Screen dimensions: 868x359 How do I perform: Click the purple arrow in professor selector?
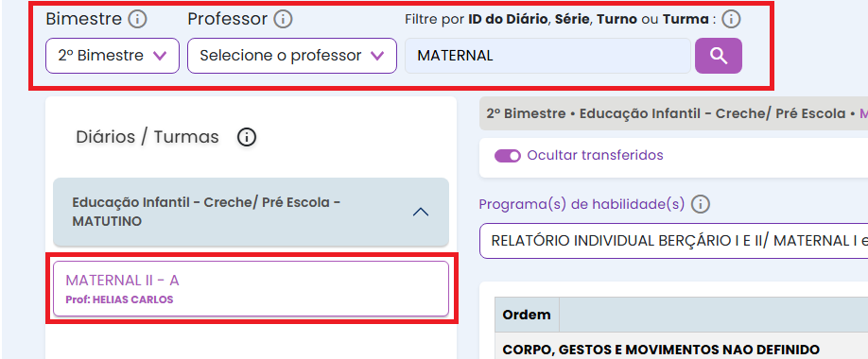[377, 56]
